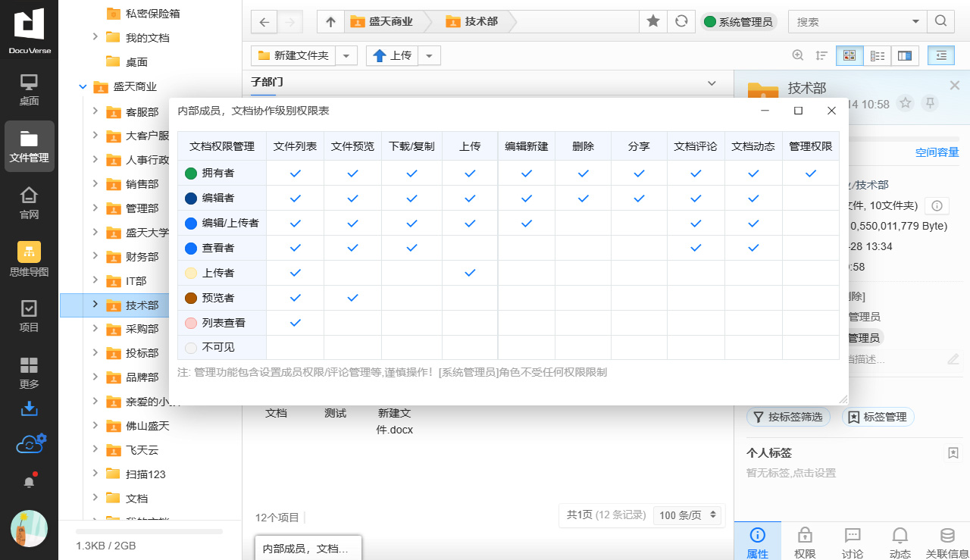Click the 上传 upload button
The image size is (970, 560).
click(x=392, y=55)
